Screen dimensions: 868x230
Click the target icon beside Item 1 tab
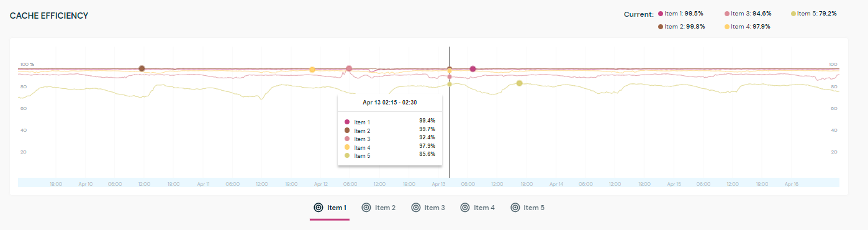[x=319, y=208]
